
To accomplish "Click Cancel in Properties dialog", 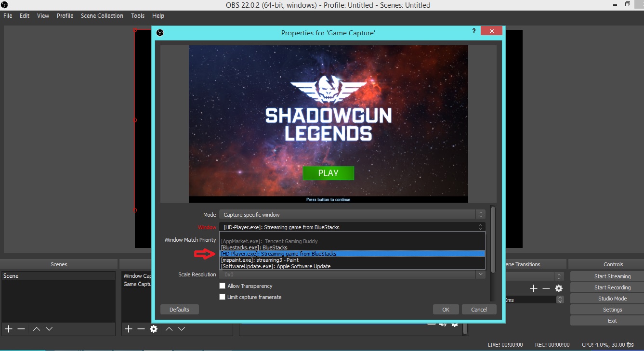I will 479,310.
